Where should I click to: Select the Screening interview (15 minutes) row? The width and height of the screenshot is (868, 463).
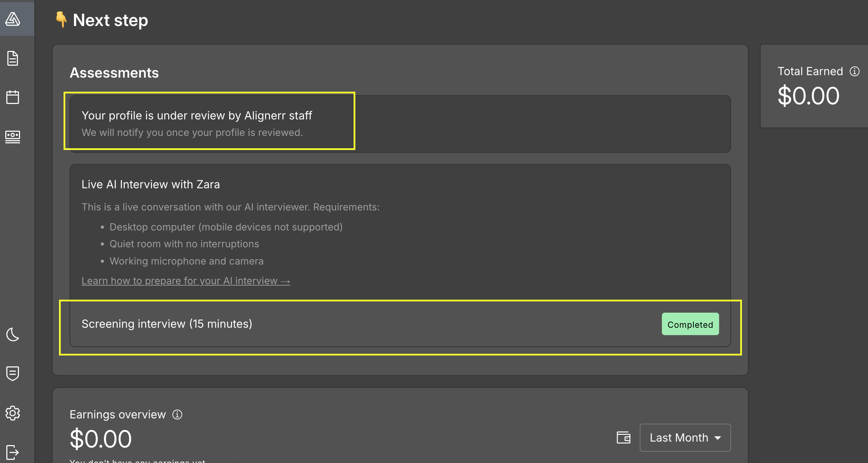coord(400,324)
